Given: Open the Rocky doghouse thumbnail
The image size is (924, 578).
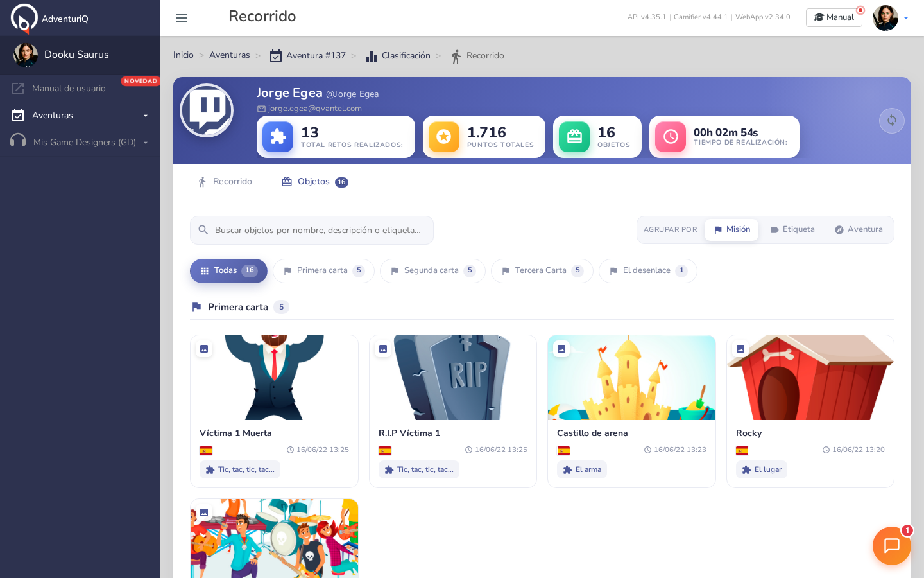Looking at the screenshot, I should [810, 378].
